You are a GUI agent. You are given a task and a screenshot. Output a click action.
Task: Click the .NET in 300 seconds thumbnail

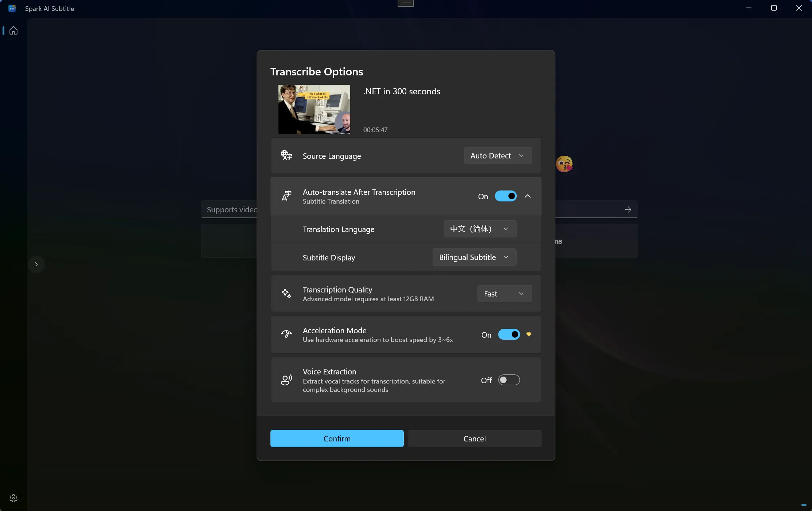(314, 109)
